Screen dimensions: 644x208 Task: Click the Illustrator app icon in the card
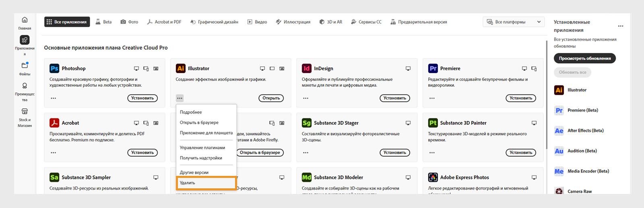point(181,68)
